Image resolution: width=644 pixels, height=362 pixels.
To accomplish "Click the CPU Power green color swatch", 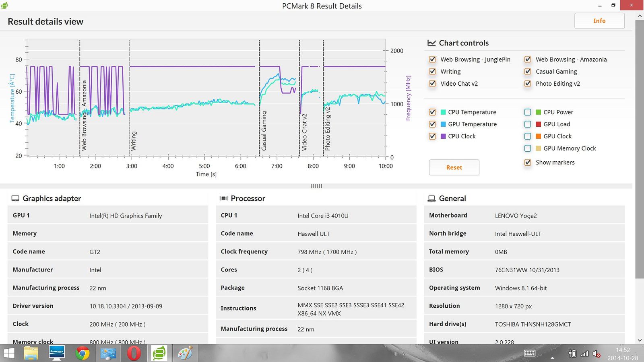I will tap(539, 112).
